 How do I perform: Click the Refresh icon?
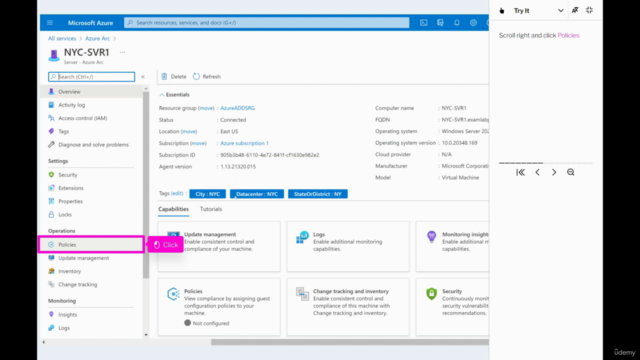(x=196, y=76)
